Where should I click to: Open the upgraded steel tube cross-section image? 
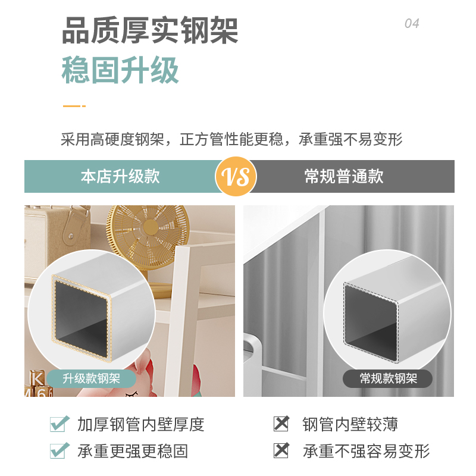pos(92,313)
